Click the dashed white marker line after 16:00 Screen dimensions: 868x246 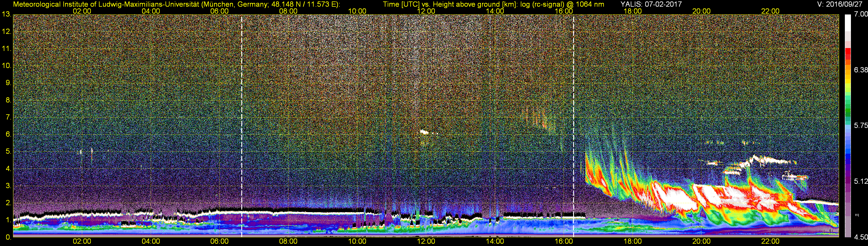(573, 125)
